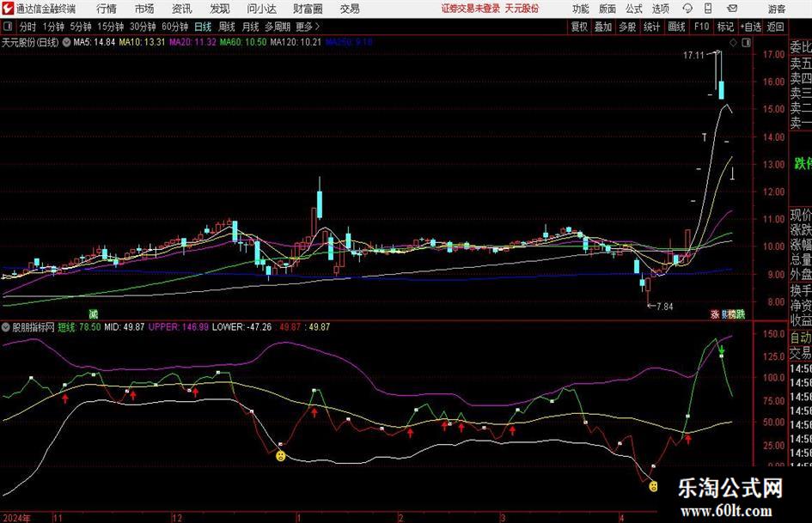
Task: Click the green down arrow signal on the indicator
Action: pyautogui.click(x=722, y=350)
